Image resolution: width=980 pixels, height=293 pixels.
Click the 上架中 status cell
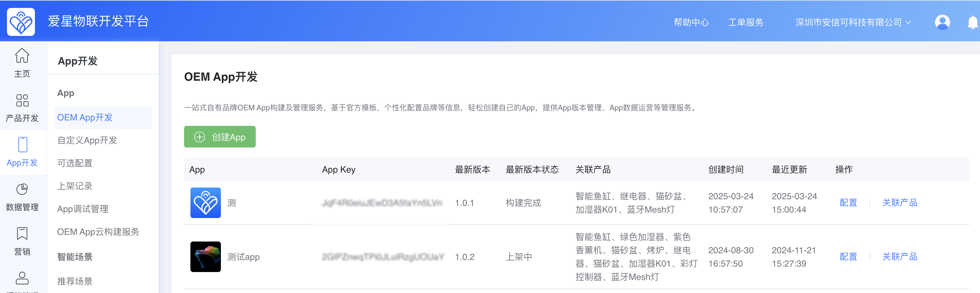coord(519,257)
